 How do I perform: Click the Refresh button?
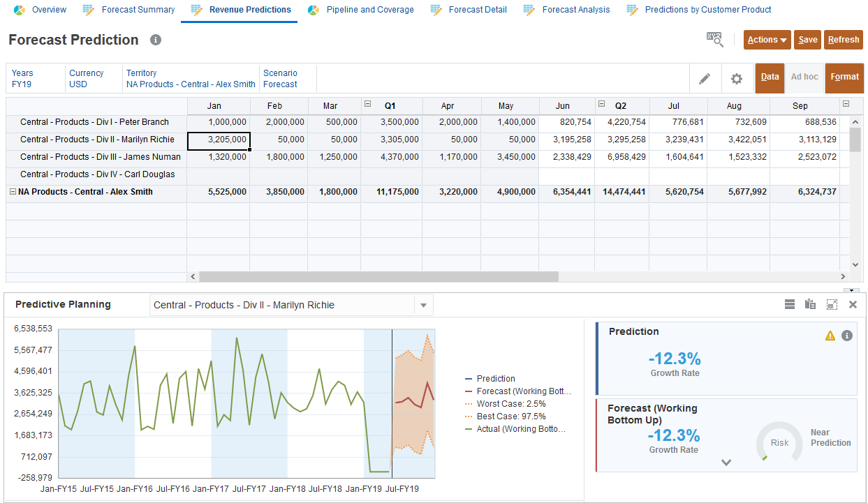click(x=843, y=40)
